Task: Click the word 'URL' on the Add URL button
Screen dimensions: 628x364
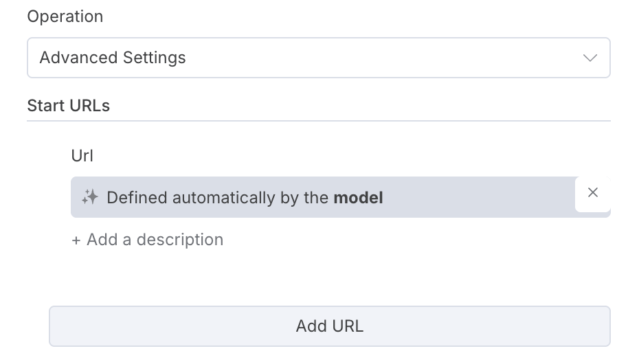Action: (x=346, y=326)
